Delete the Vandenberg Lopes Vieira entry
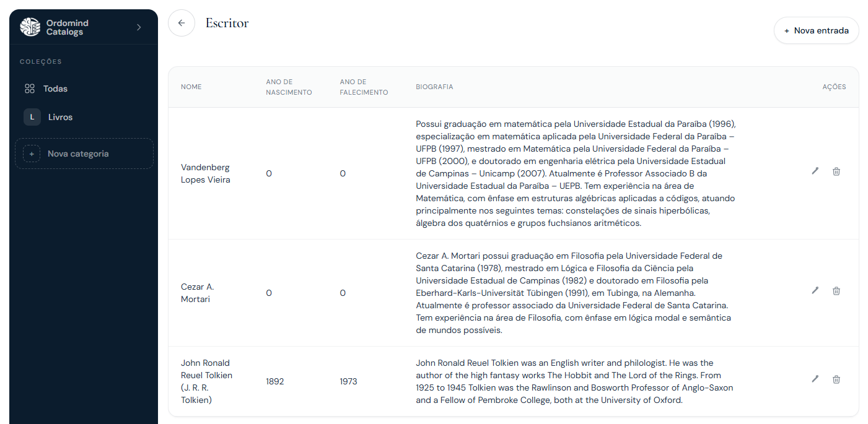Image resolution: width=868 pixels, height=424 pixels. (x=836, y=171)
